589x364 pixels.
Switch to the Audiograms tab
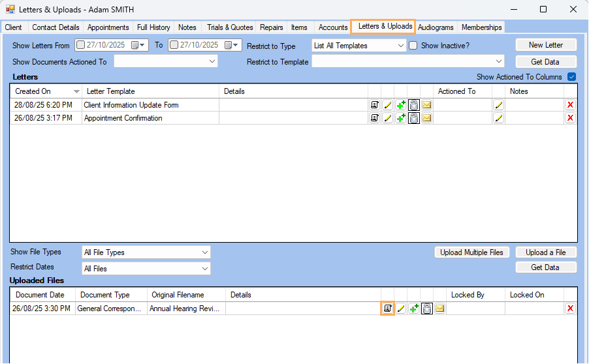[435, 27]
